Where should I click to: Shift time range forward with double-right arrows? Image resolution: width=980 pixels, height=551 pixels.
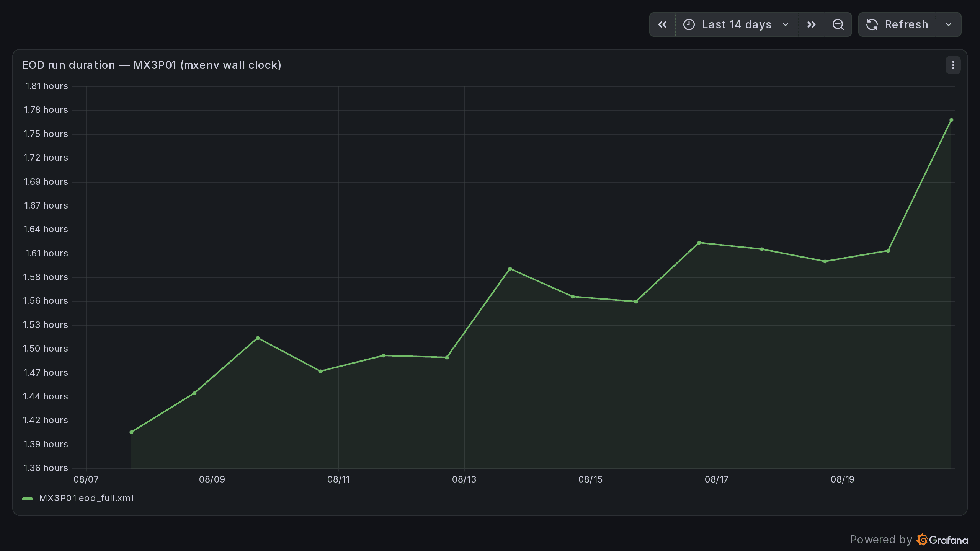(x=812, y=24)
